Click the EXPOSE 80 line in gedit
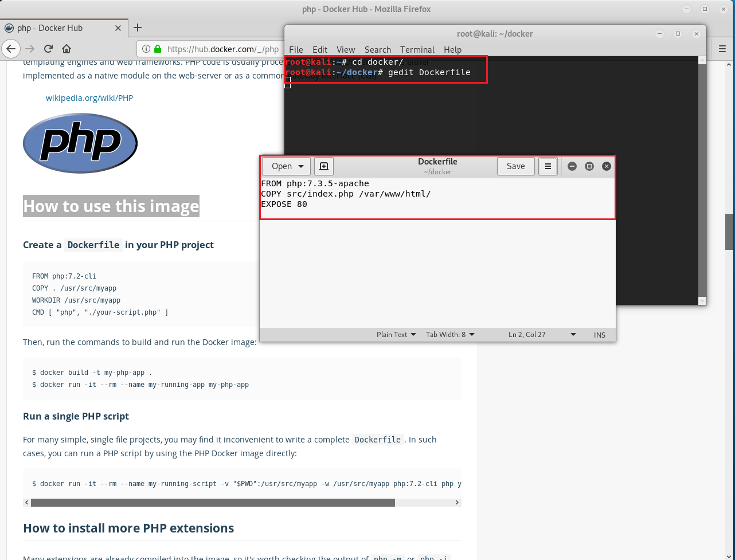 pyautogui.click(x=284, y=204)
